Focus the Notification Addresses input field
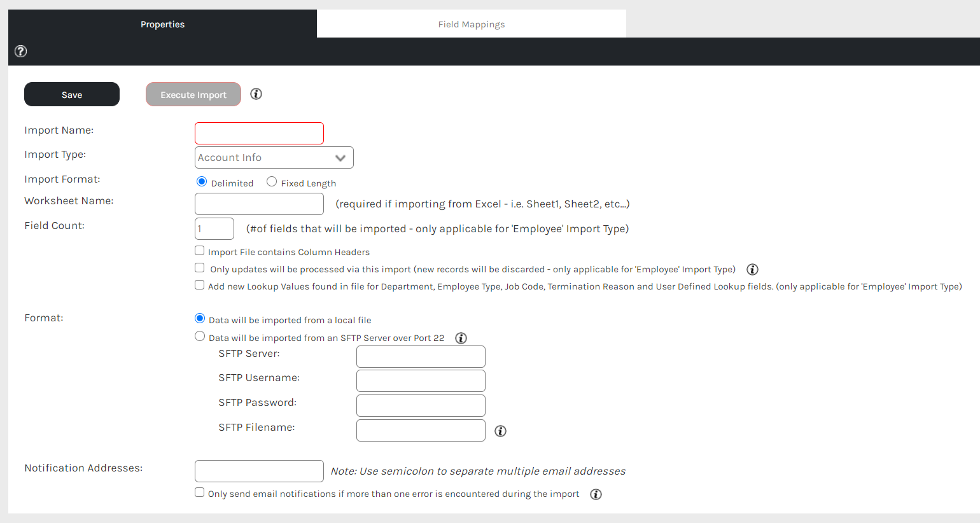The height and width of the screenshot is (523, 980). (x=259, y=471)
